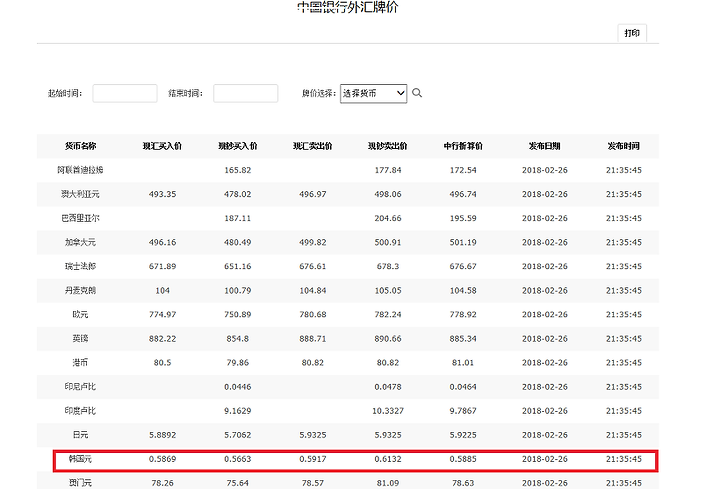This screenshot has width=720, height=489.
Task: Click the value 81.09 in the 澳门元 row
Action: point(388,483)
